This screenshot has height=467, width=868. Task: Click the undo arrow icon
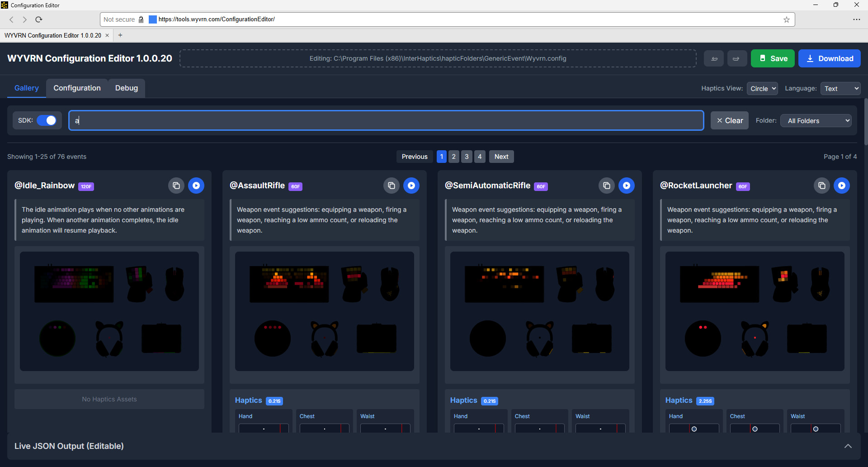click(714, 58)
